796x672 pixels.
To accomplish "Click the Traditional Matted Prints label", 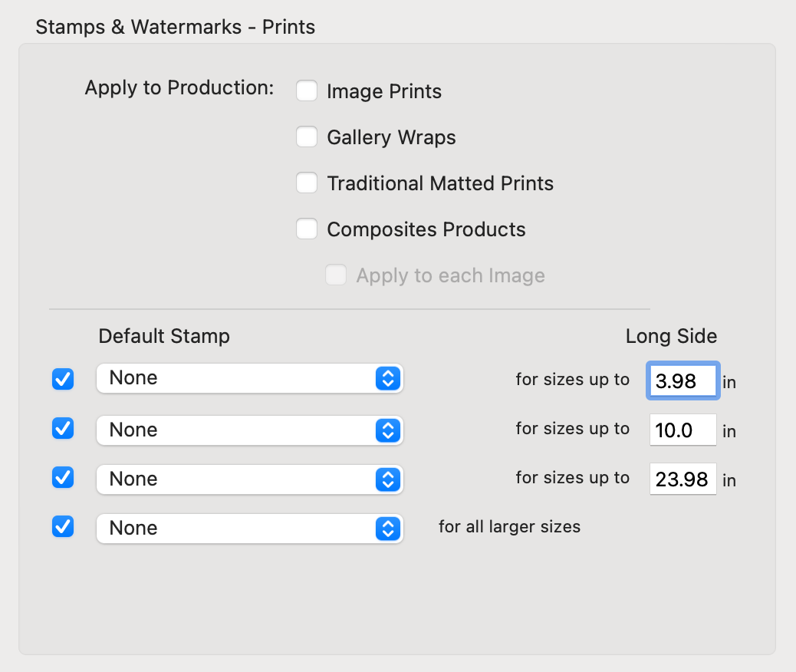I will coord(440,184).
